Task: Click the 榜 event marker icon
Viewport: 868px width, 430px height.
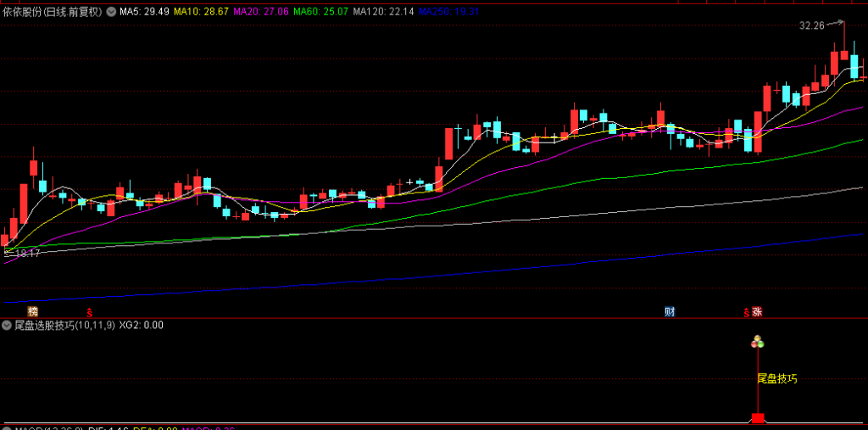Action: [33, 311]
